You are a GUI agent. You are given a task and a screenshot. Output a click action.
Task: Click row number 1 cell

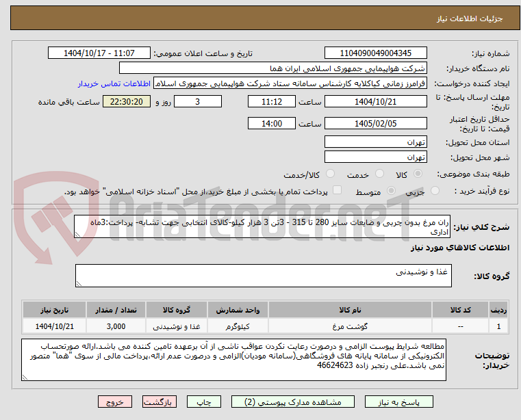498,326
